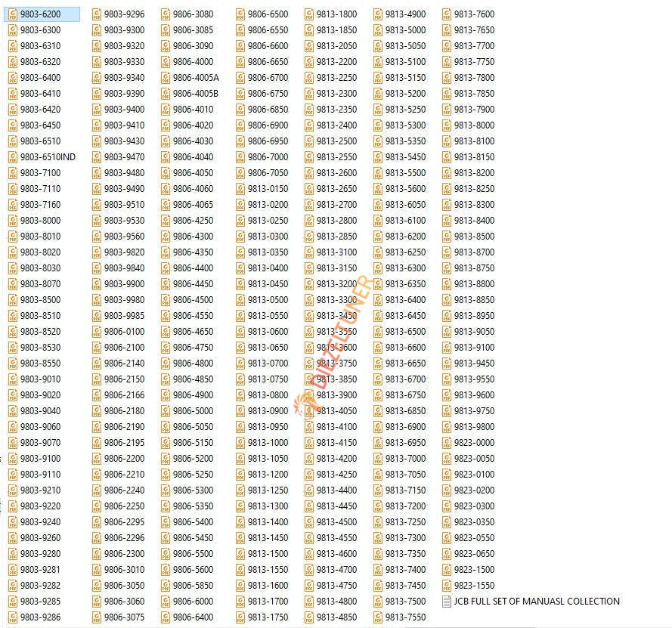Select the icon beside 9813-0150

(240, 189)
